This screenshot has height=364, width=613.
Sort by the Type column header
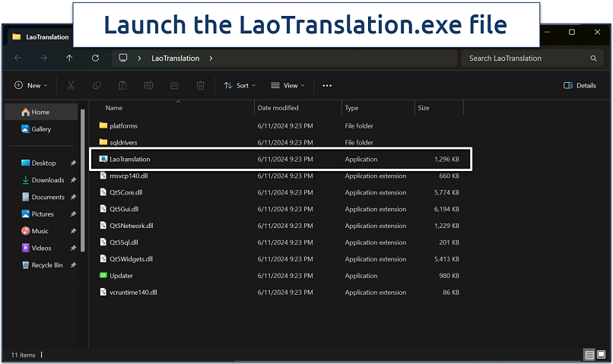pyautogui.click(x=378, y=108)
